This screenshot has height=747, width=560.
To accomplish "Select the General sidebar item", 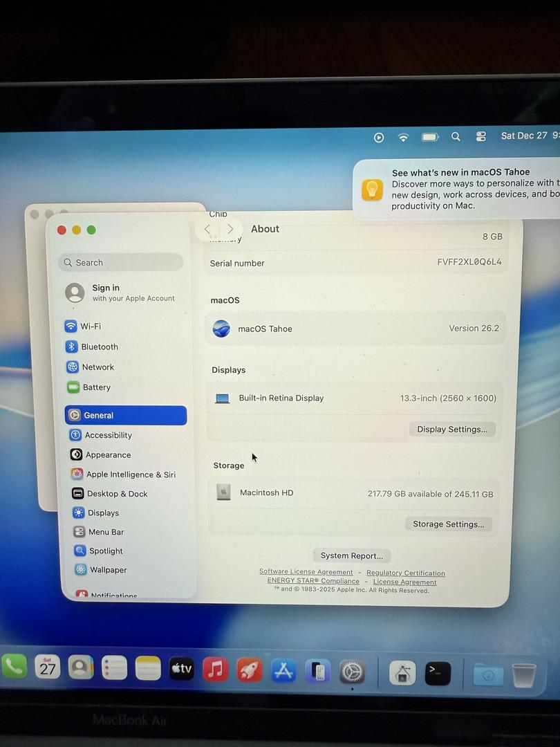I will point(125,415).
